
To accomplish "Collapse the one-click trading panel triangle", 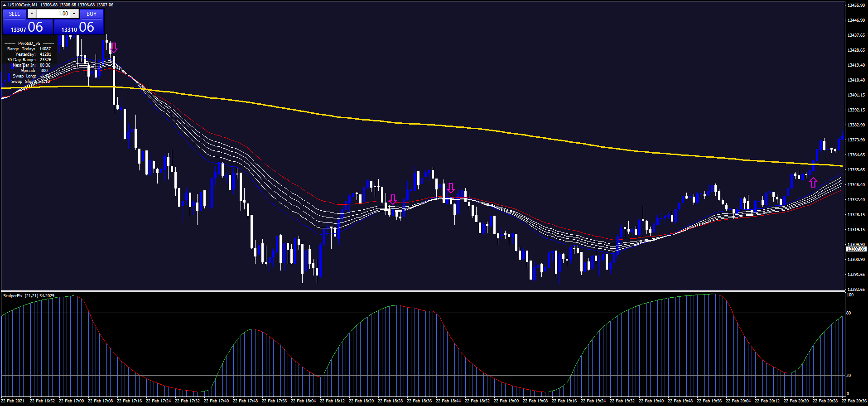I will pyautogui.click(x=4, y=5).
